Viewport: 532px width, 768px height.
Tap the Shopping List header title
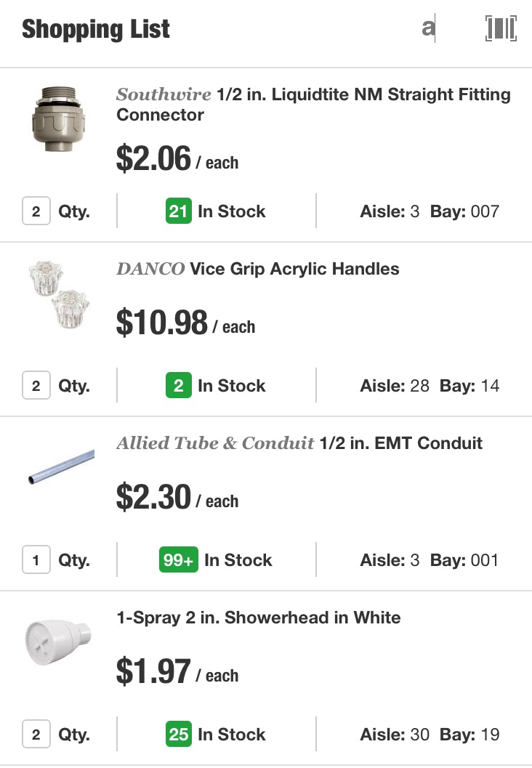[x=96, y=29]
